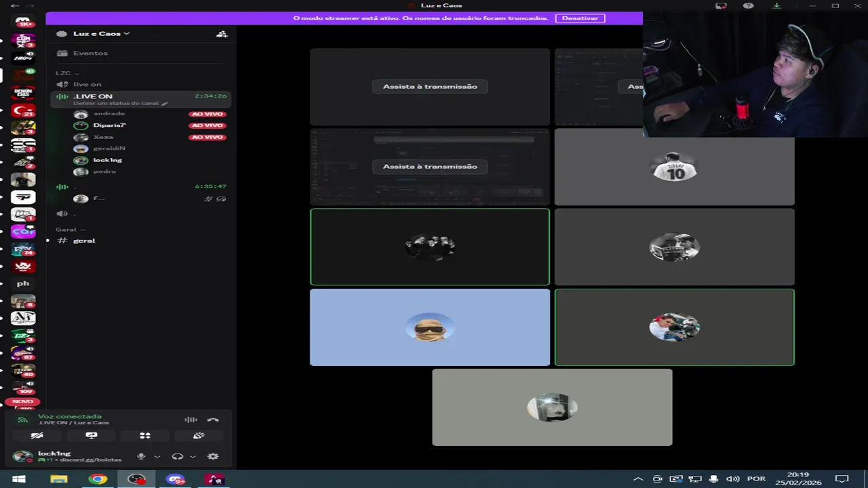
Task: Click user Xexa in channel list
Action: pyautogui.click(x=103, y=137)
